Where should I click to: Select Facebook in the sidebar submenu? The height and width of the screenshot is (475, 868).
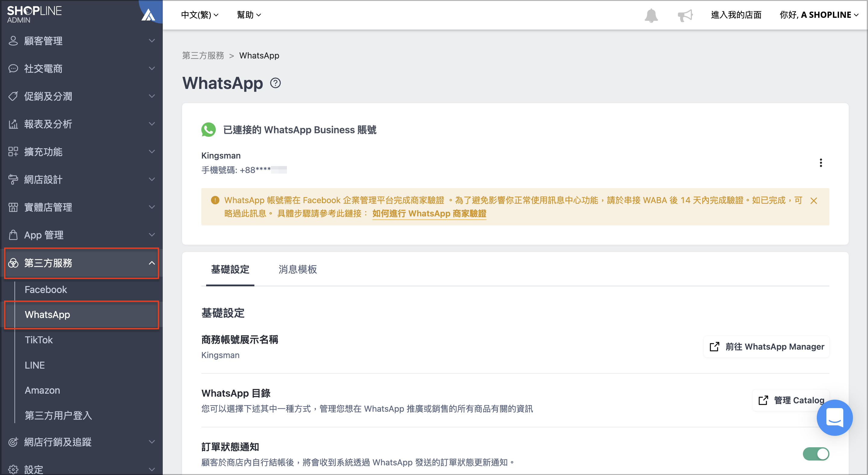pos(46,289)
